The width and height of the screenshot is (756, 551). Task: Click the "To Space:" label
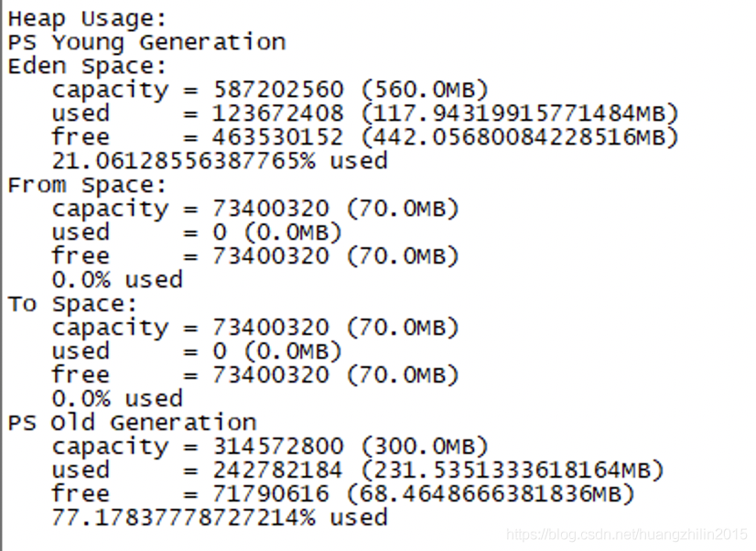73,304
